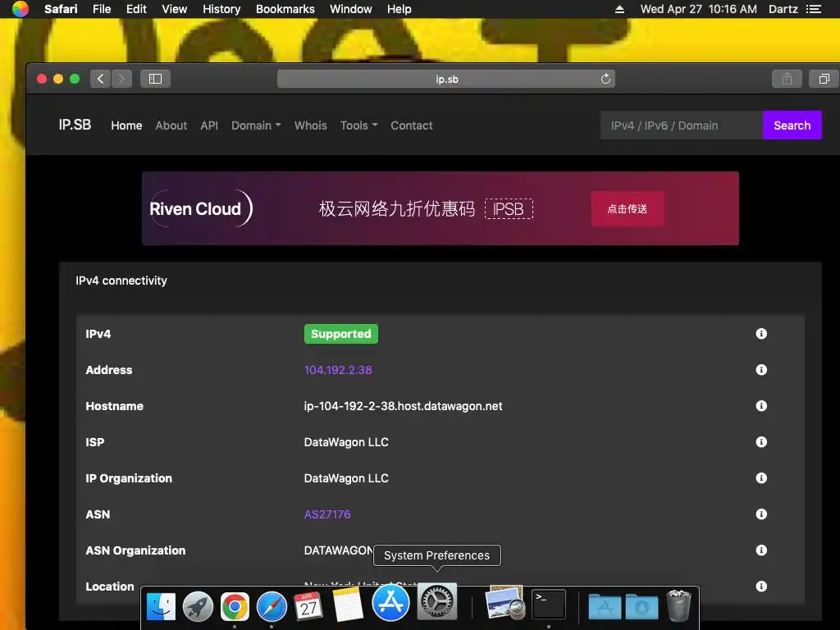Open the Window menu
Viewport: 840px width, 630px height.
coord(351,9)
